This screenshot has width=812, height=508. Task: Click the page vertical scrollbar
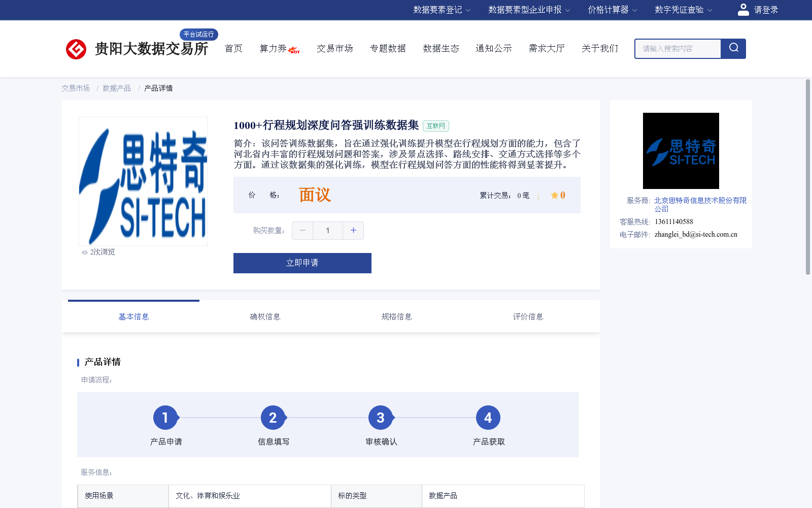click(x=808, y=177)
